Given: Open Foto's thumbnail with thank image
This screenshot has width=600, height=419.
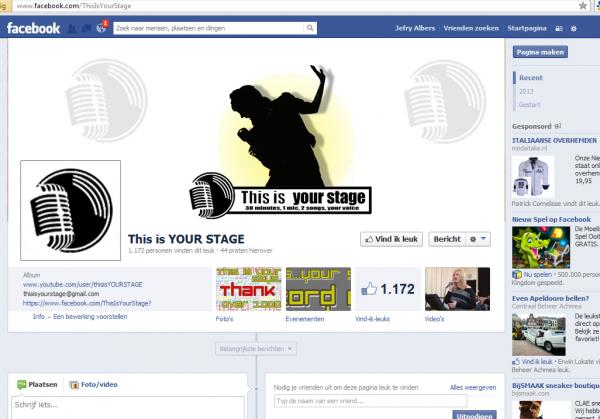Looking at the screenshot, I should pyautogui.click(x=249, y=289).
